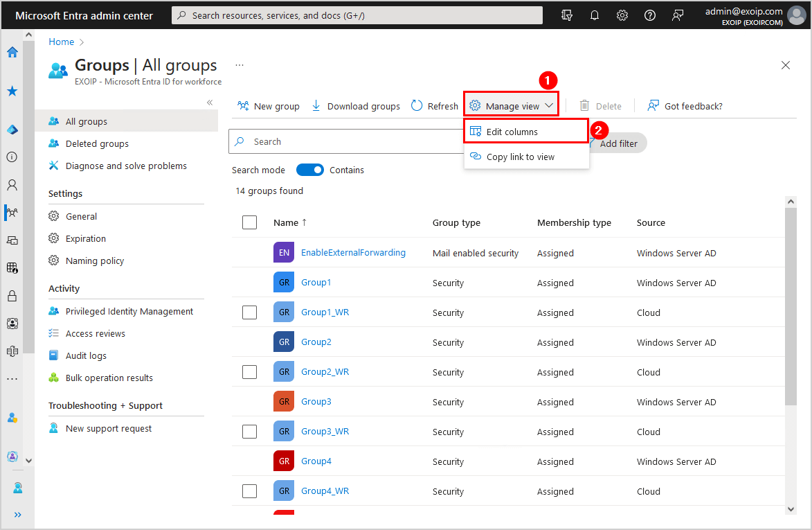Click the Refresh icon in toolbar
The height and width of the screenshot is (530, 812).
(417, 106)
